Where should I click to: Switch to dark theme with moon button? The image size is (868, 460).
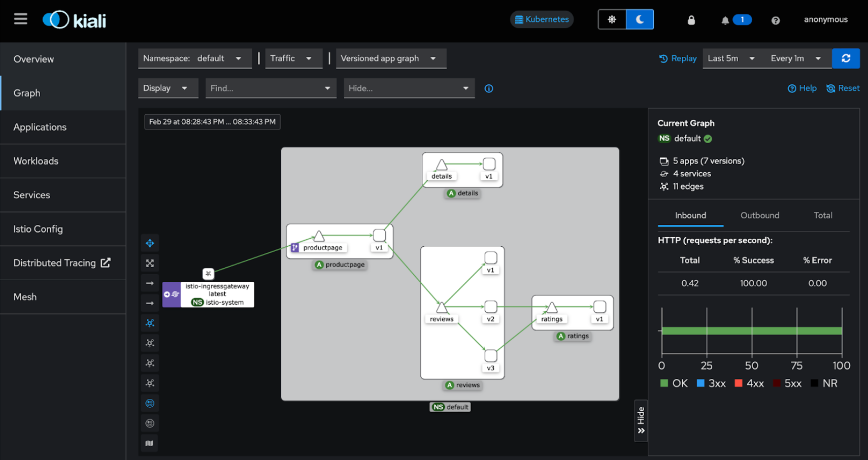(x=640, y=19)
